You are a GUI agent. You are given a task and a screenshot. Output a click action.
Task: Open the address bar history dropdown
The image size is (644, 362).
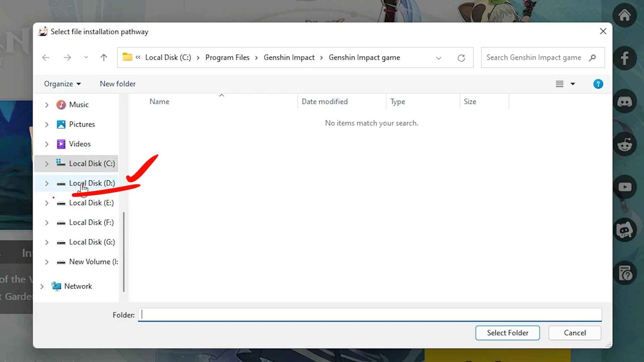tap(438, 58)
